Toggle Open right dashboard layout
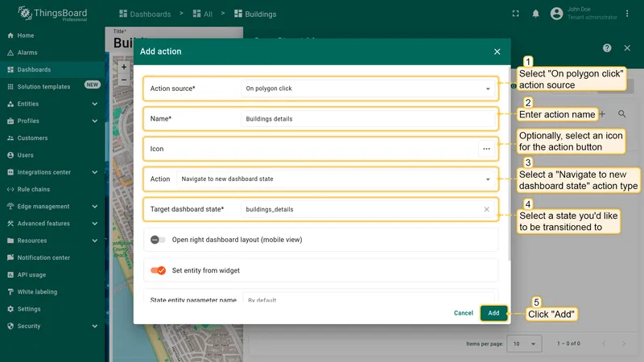644x362 pixels. (158, 240)
